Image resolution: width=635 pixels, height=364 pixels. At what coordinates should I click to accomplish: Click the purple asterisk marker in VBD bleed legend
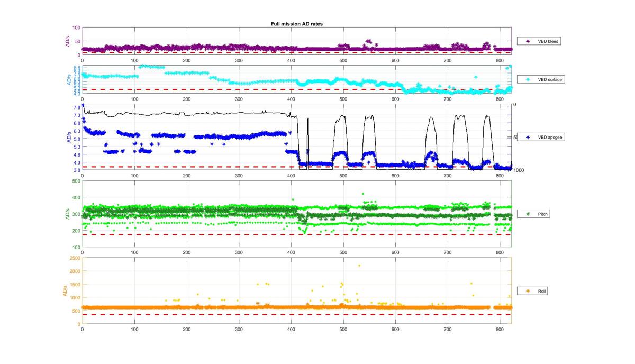[528, 41]
